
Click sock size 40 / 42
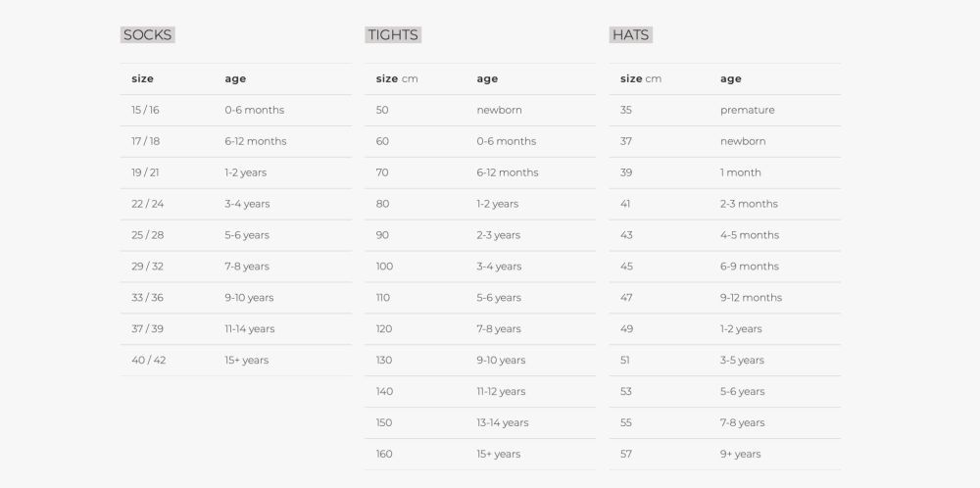[x=148, y=361]
